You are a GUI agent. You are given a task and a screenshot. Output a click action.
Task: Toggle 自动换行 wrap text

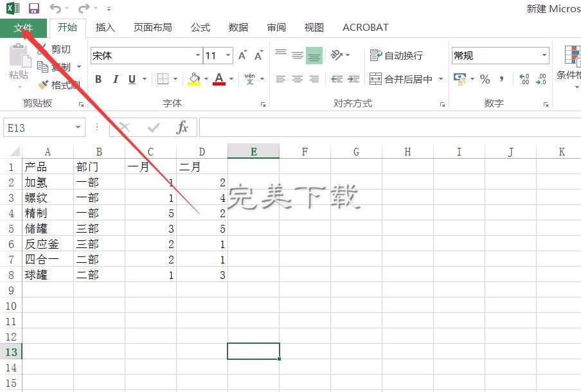point(396,55)
